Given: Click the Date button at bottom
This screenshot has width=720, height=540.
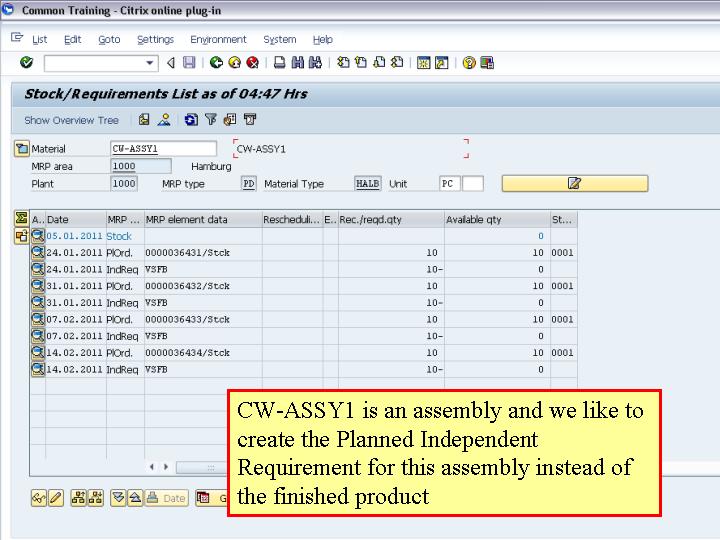Looking at the screenshot, I should (x=167, y=498).
